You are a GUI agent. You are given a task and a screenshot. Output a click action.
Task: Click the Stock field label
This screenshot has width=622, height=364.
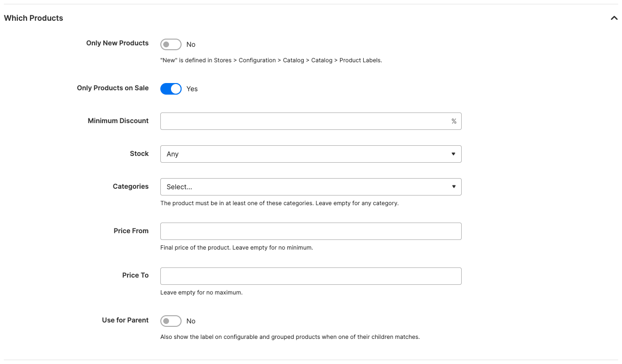click(x=139, y=154)
